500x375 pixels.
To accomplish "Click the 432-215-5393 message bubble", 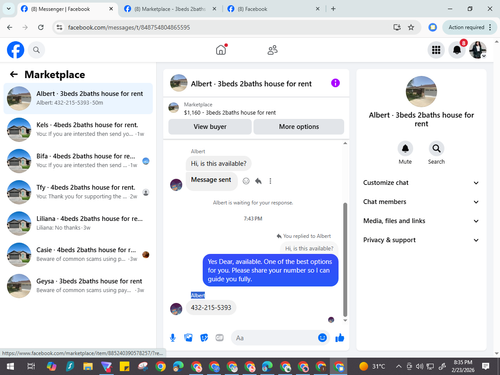I will [x=211, y=307].
